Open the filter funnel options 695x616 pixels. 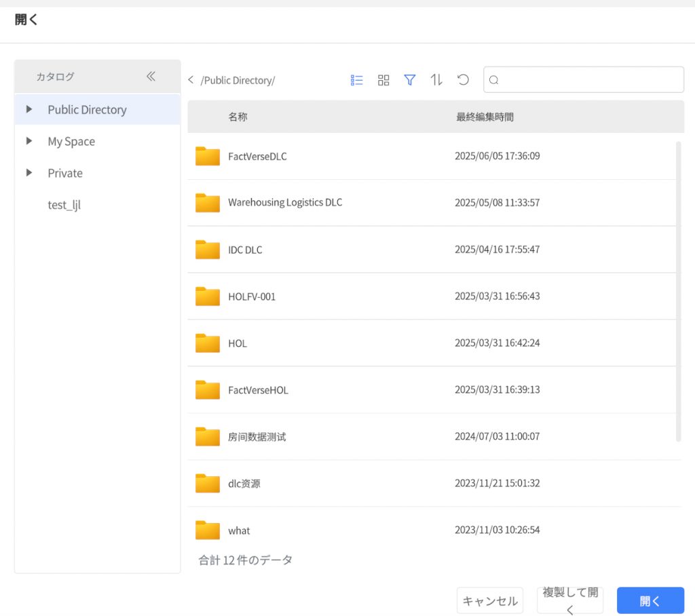(x=410, y=80)
